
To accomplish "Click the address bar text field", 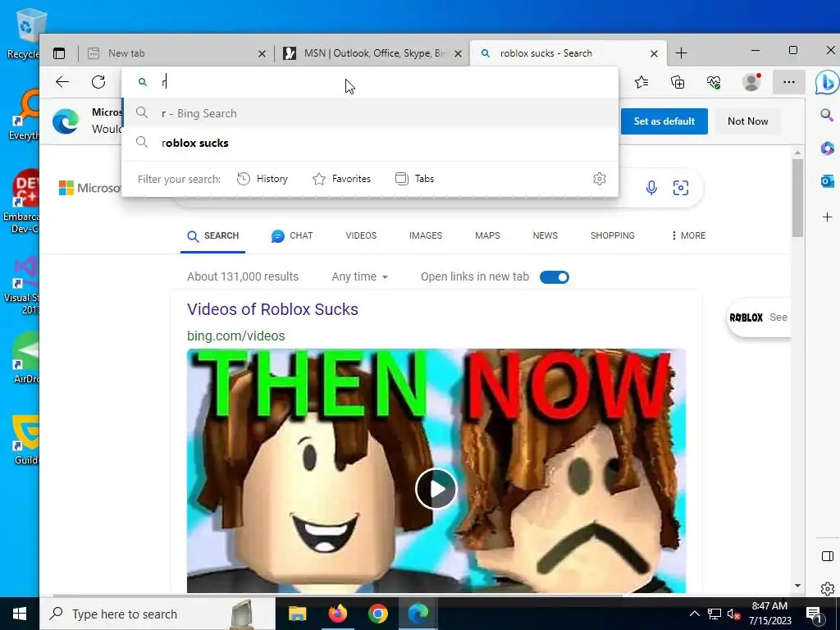I will tap(370, 82).
